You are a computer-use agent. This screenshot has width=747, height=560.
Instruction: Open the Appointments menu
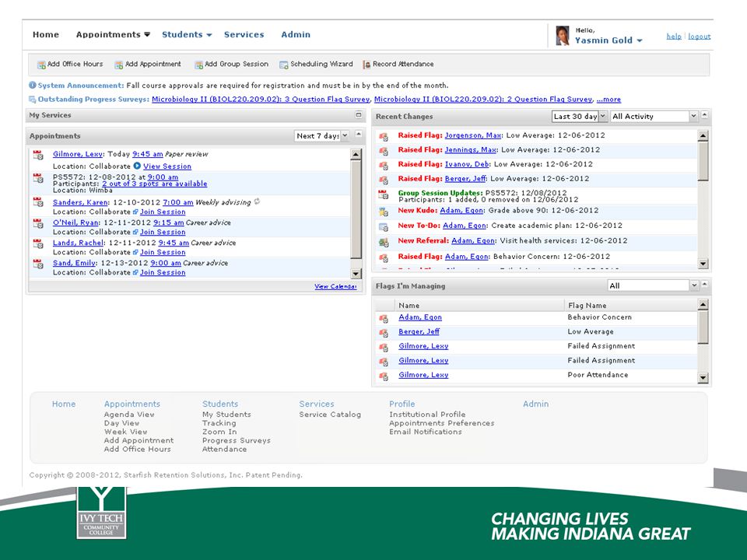[113, 34]
